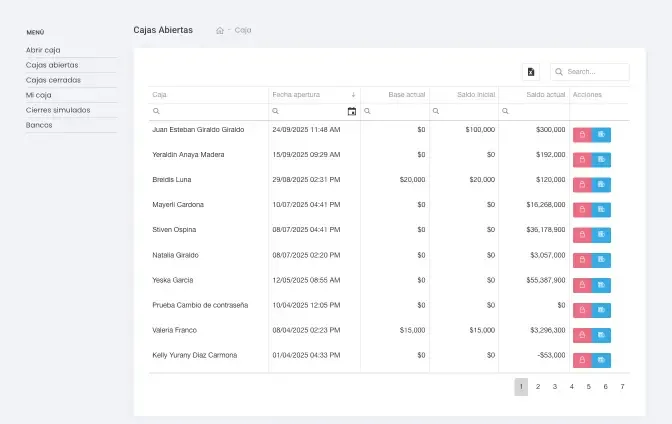
Task: Open Abrir caja in the side menu
Action: pyautogui.click(x=43, y=49)
